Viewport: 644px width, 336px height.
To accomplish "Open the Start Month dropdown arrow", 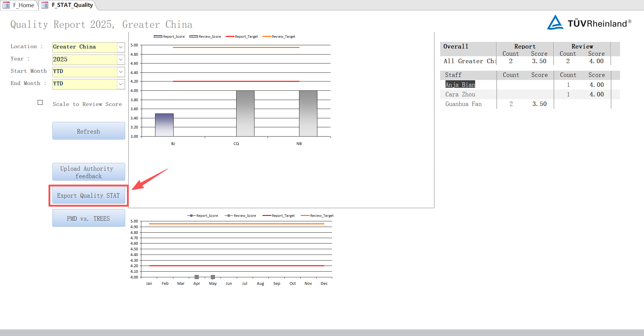I will (121, 72).
